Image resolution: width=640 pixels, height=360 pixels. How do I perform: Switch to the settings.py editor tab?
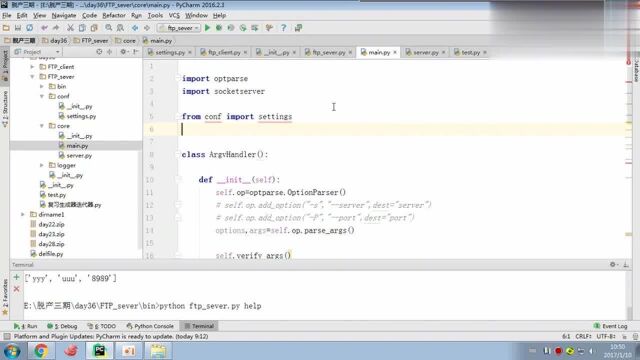(x=167, y=52)
